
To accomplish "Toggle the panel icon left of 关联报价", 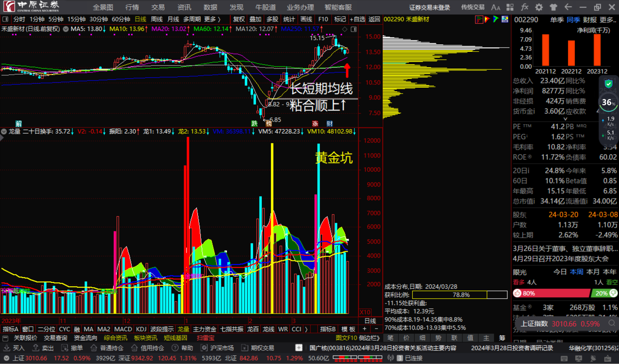I will tap(5, 338).
